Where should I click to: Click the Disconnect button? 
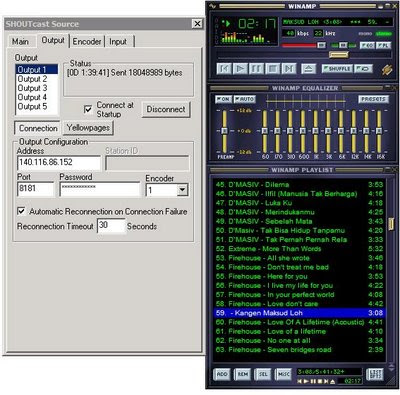tap(166, 109)
